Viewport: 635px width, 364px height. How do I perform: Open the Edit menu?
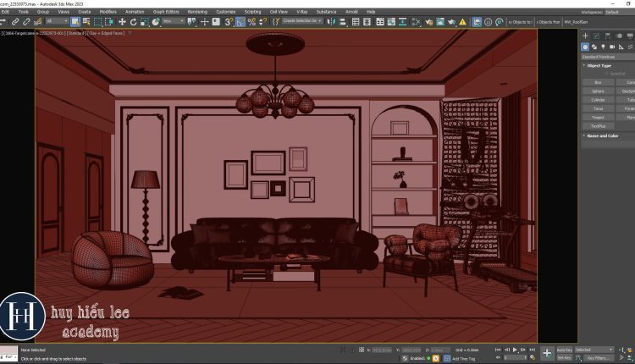[x=5, y=12]
